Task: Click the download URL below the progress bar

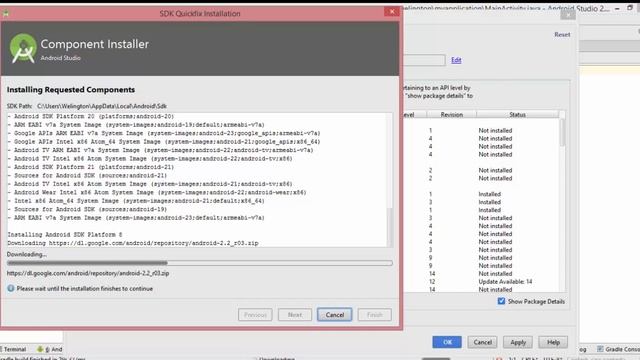Action: tap(88, 273)
